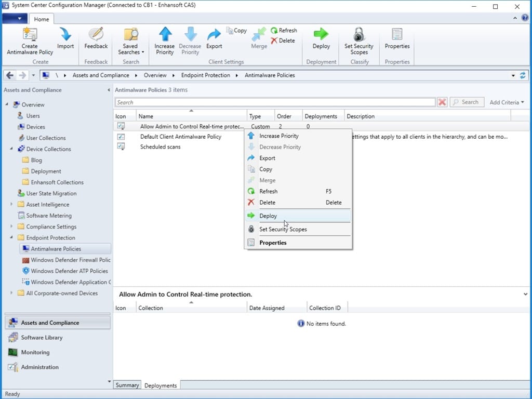Open the Add Criteria dropdown

507,102
